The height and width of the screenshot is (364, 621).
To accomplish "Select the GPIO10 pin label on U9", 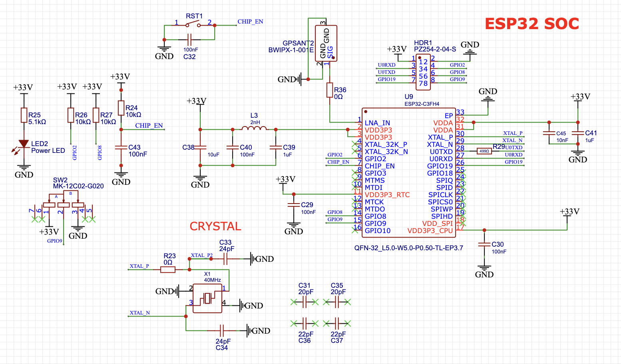I will click(378, 231).
